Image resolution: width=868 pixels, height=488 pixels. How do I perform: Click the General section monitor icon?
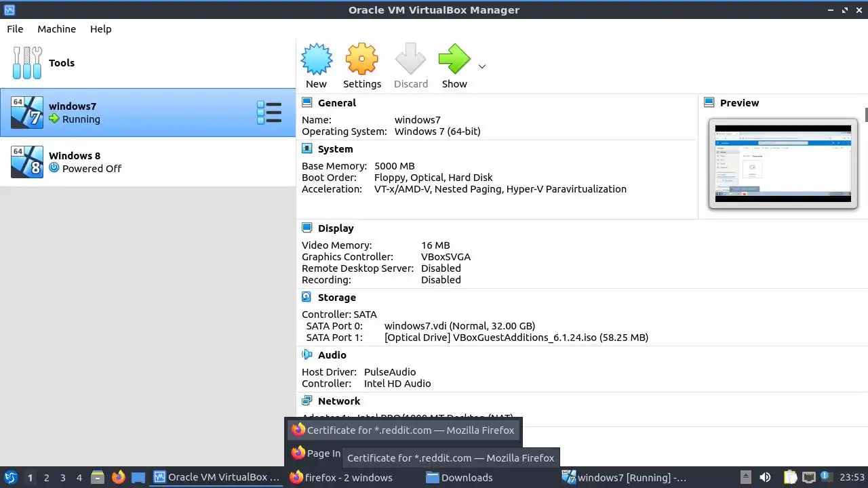pyautogui.click(x=307, y=102)
